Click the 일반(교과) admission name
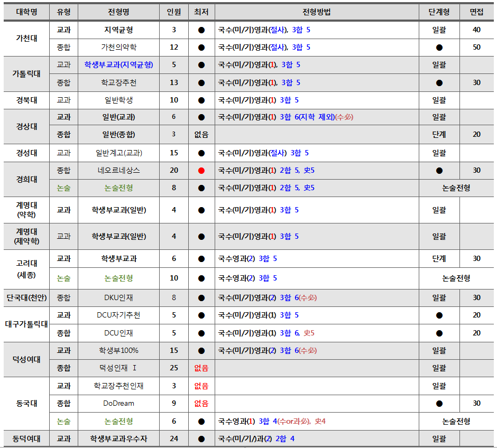 118,117
